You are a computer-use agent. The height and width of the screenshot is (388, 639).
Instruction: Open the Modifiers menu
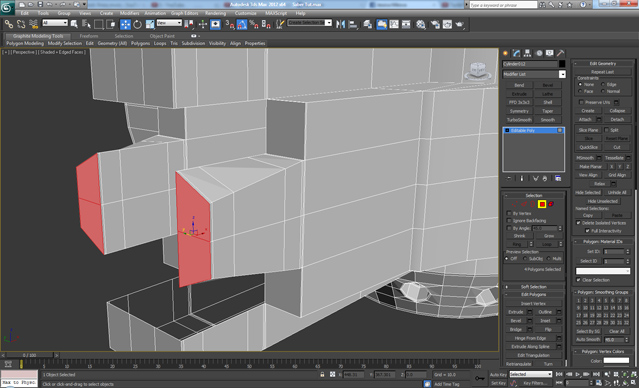click(130, 13)
